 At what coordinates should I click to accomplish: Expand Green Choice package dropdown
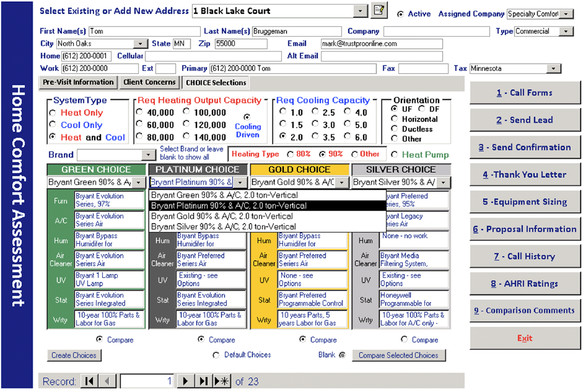click(139, 183)
